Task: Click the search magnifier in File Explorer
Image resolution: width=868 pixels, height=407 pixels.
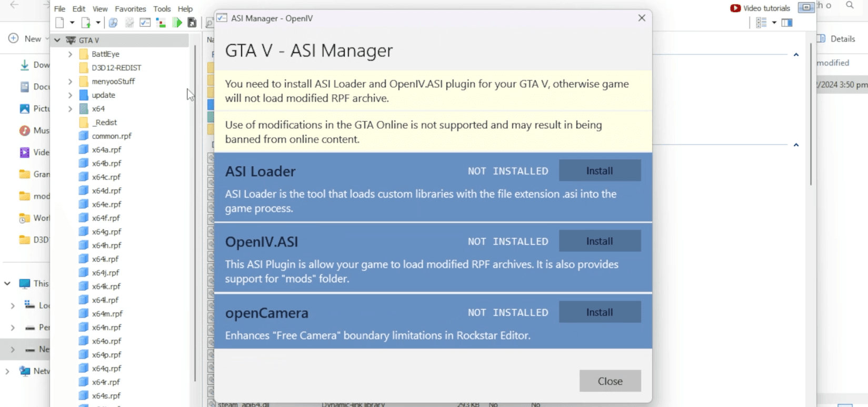Action: 850,5
